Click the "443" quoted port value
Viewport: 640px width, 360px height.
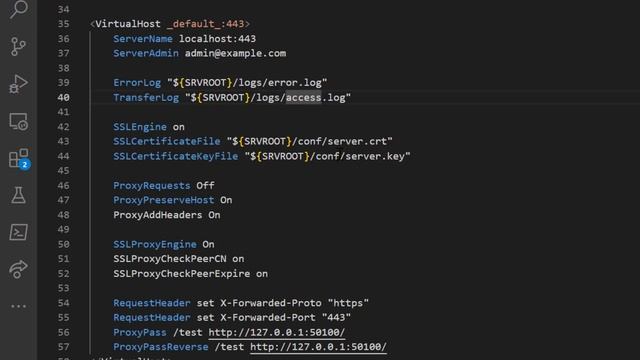tap(337, 318)
